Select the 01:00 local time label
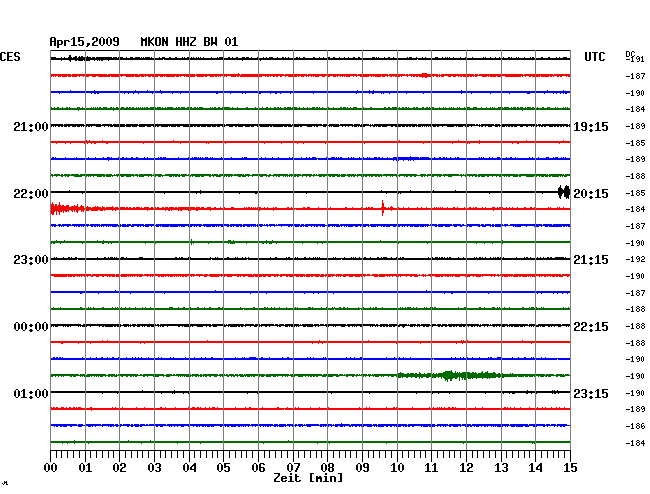Image resolution: width=650 pixels, height=494 pixels. [x=31, y=393]
